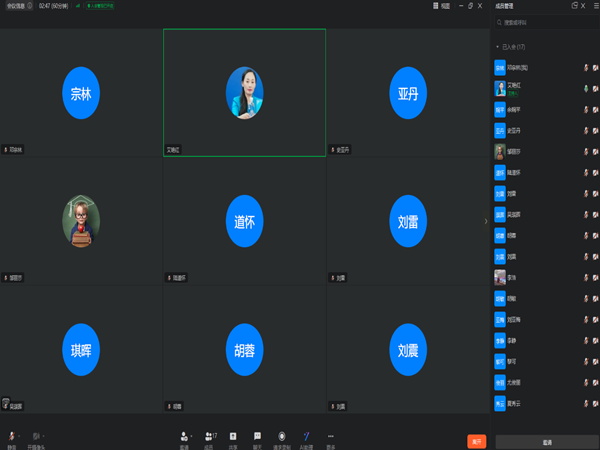Click the invite icon in the bottom toolbar
The image size is (600, 450).
(184, 436)
